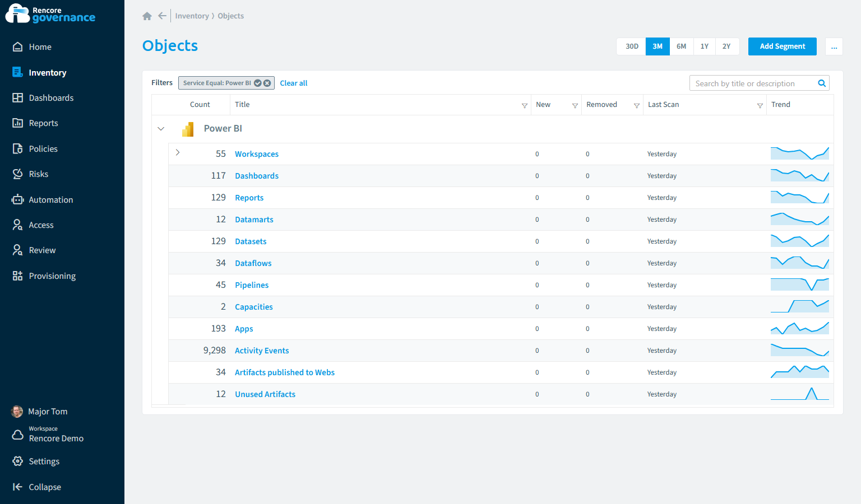Open the Datasets objects link

click(251, 241)
